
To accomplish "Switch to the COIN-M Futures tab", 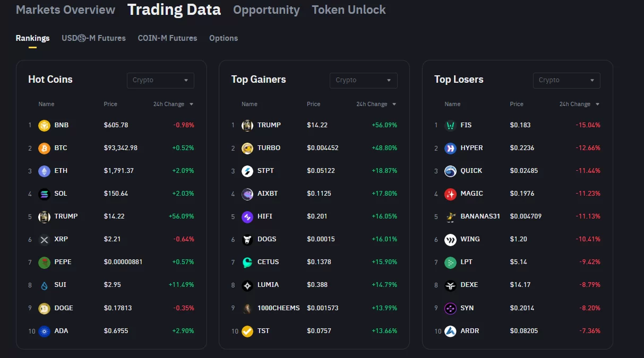I will pos(167,38).
